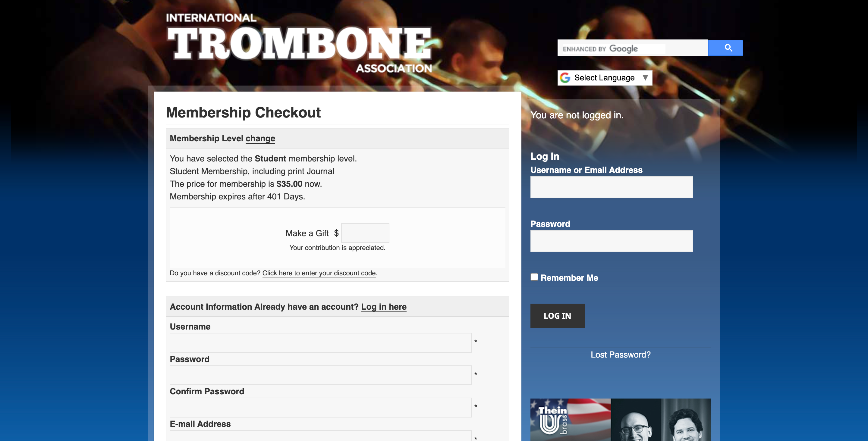Screen dimensions: 868x441
Task: Check the Remember Me option
Action: [x=533, y=277]
